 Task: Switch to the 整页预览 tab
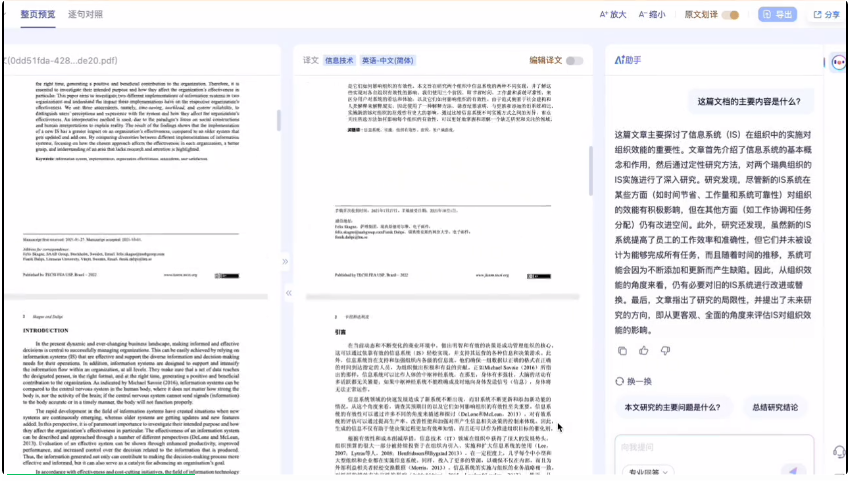point(37,15)
